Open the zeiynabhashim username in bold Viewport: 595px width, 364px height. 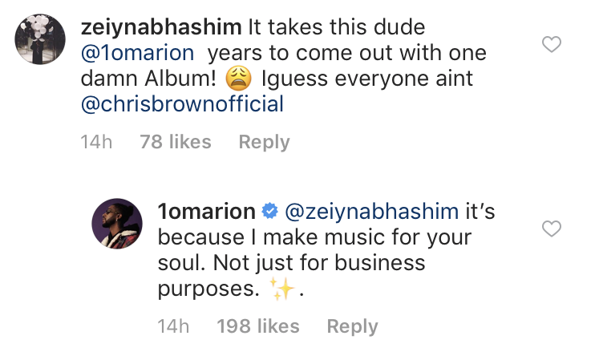(x=161, y=26)
